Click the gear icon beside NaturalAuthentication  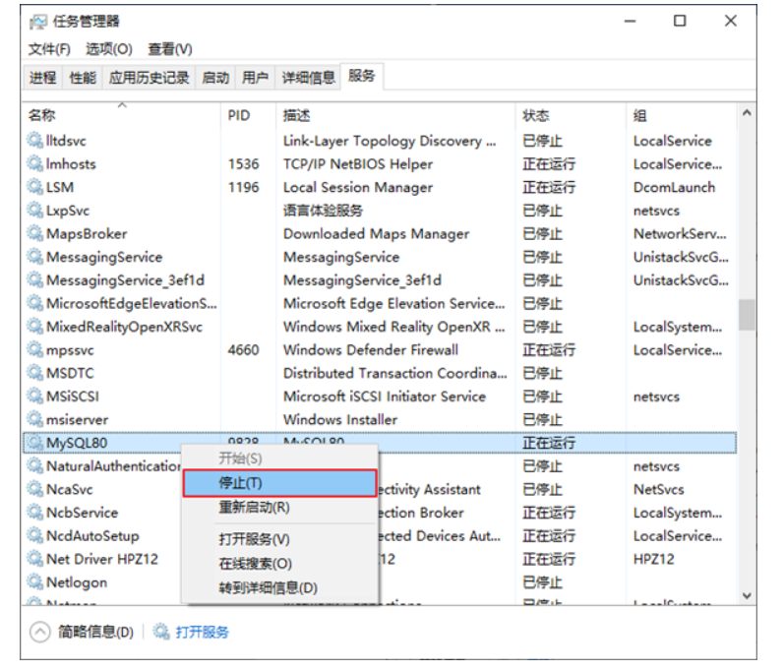click(x=35, y=466)
